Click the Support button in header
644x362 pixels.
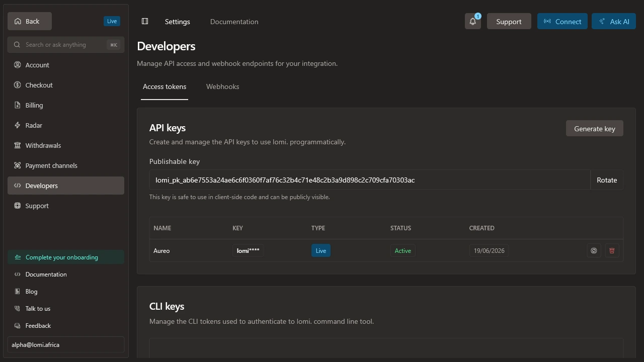509,21
